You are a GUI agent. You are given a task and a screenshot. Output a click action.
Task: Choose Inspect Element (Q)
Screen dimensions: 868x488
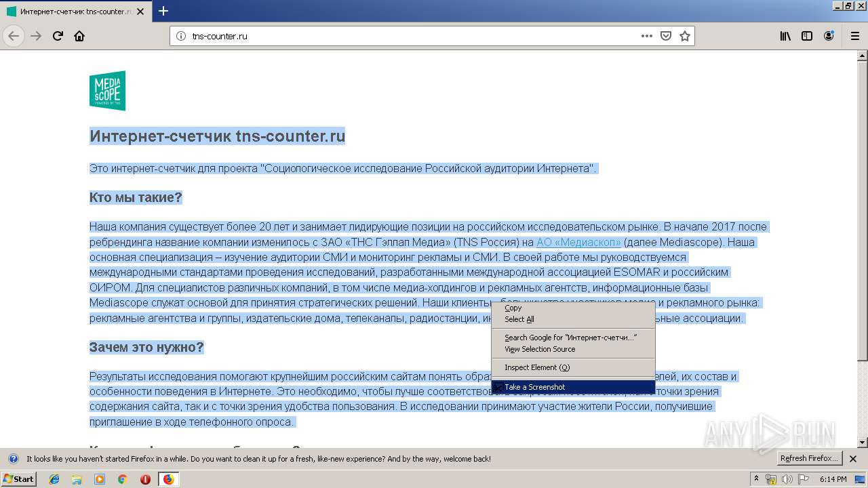[573, 367]
